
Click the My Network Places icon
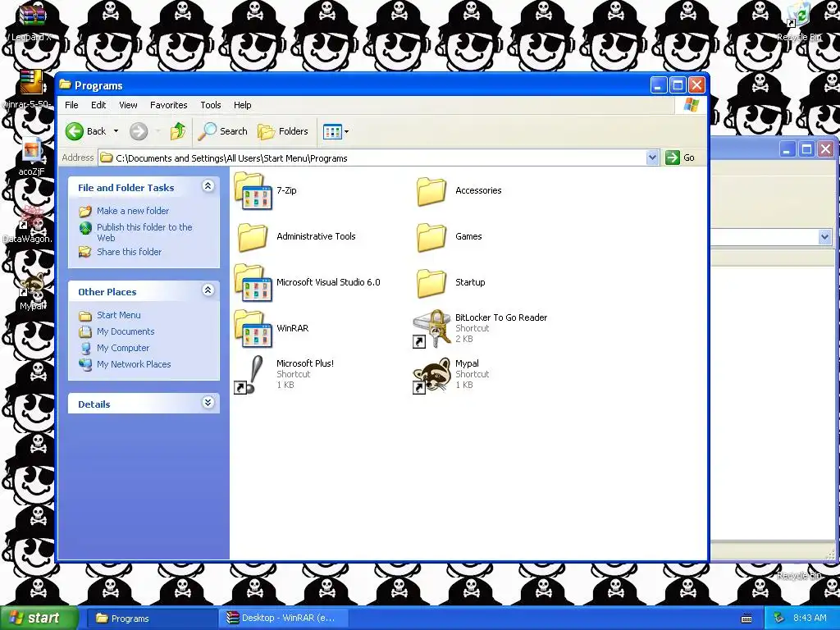[x=85, y=364]
